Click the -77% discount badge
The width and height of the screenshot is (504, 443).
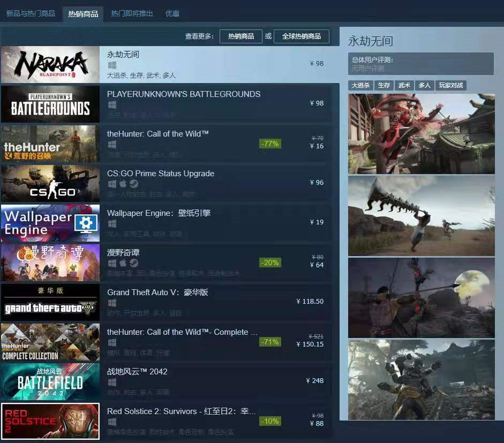tap(270, 144)
